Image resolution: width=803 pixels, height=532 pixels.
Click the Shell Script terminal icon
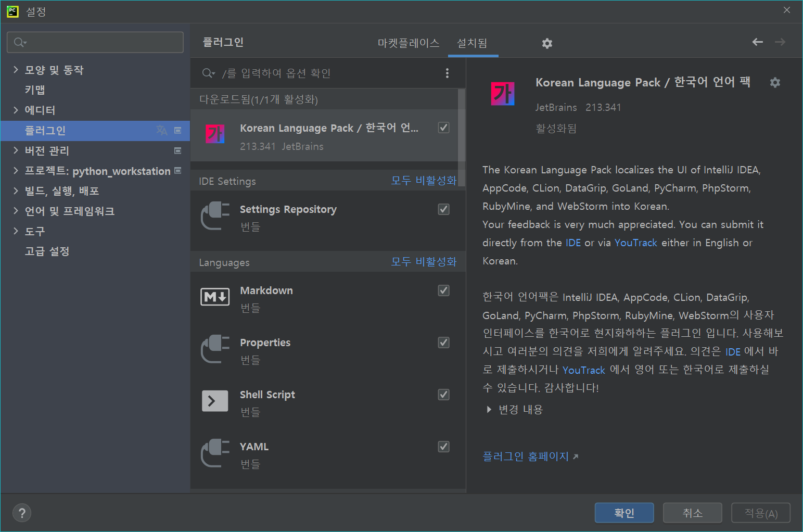[x=215, y=401]
